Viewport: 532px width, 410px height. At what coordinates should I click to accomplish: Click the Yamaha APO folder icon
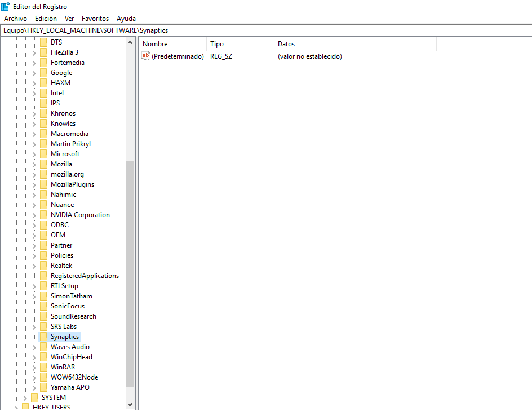pyautogui.click(x=43, y=387)
